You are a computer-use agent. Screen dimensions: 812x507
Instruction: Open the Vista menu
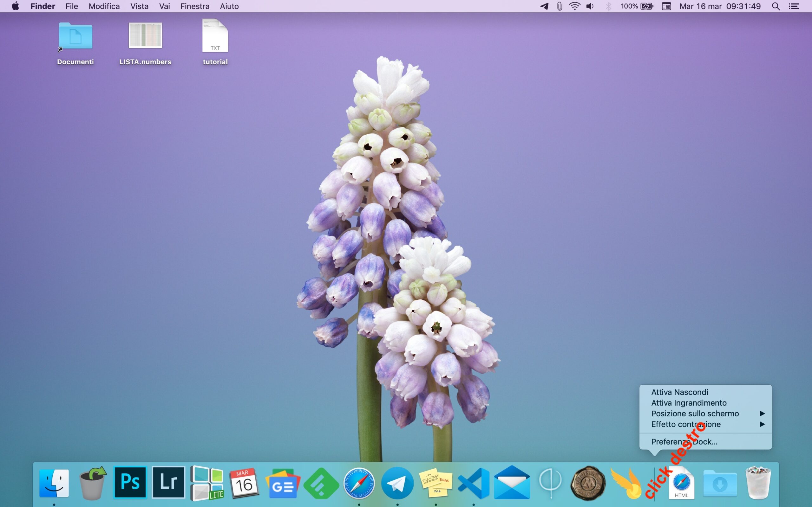pos(139,6)
